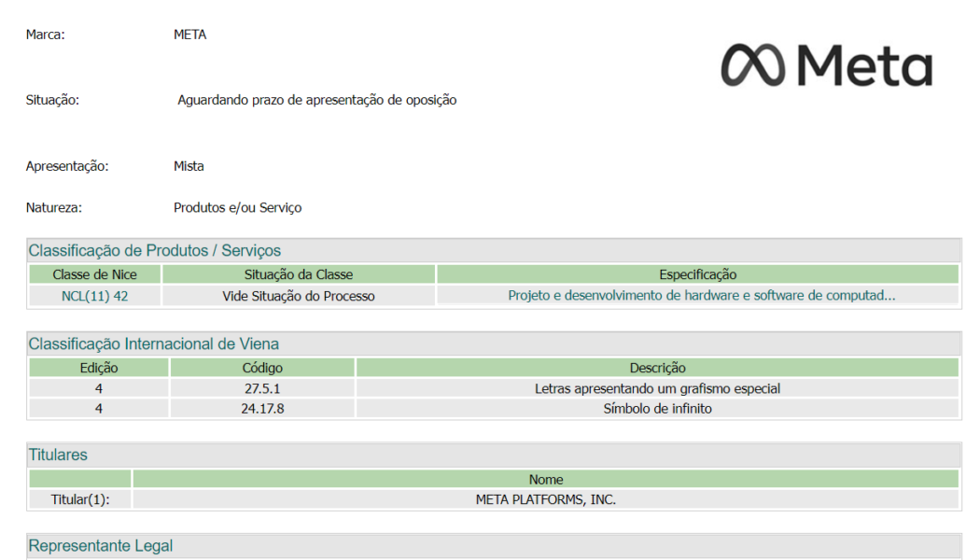Click the Meta logo image
Image resolution: width=980 pixels, height=560 pixels.
point(826,65)
